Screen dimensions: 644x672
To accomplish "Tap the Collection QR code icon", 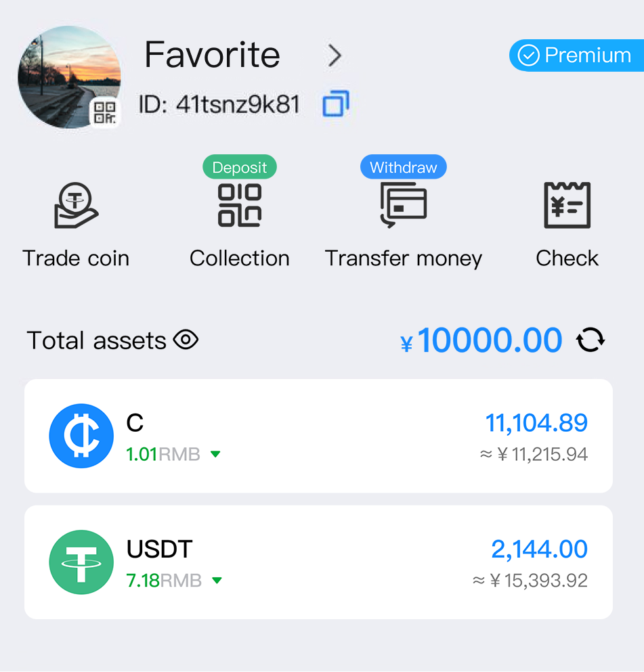I will coord(239,205).
